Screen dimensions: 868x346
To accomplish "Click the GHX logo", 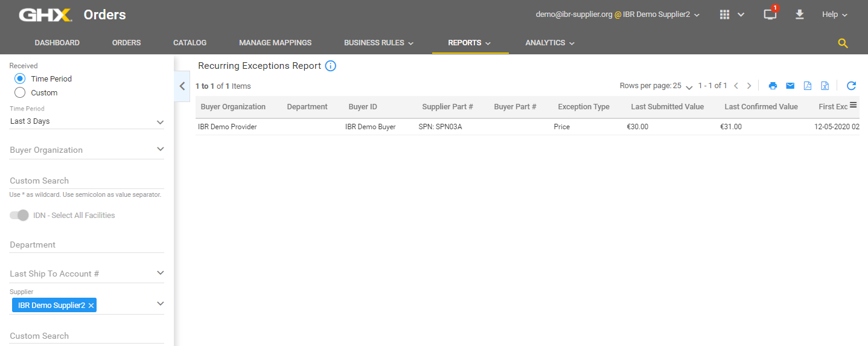I will 45,14.
